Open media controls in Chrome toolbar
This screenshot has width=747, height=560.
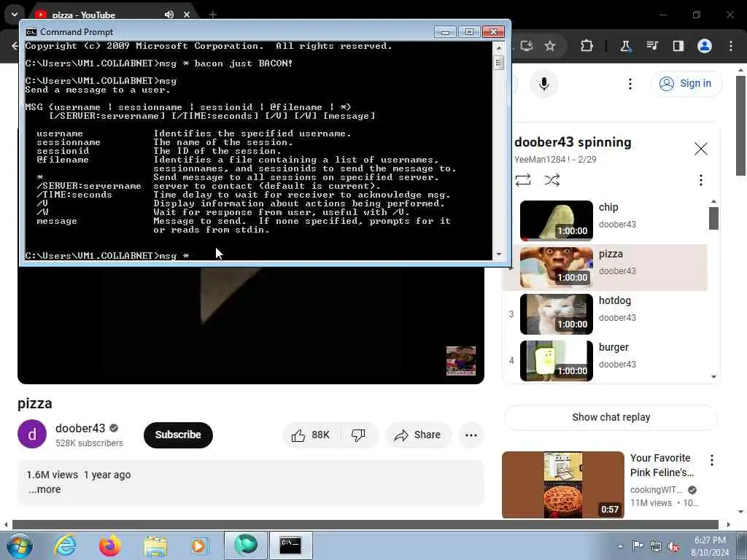point(651,46)
